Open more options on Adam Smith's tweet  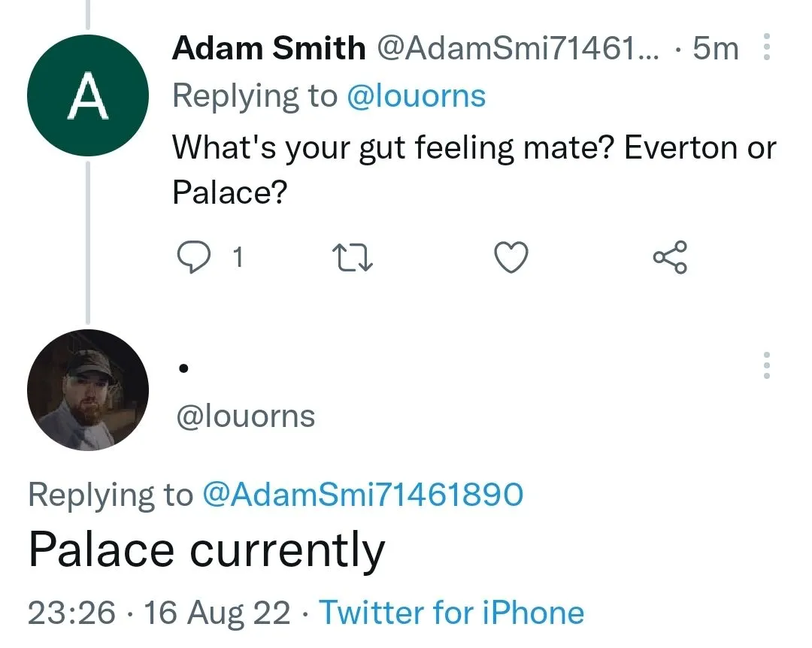point(767,47)
